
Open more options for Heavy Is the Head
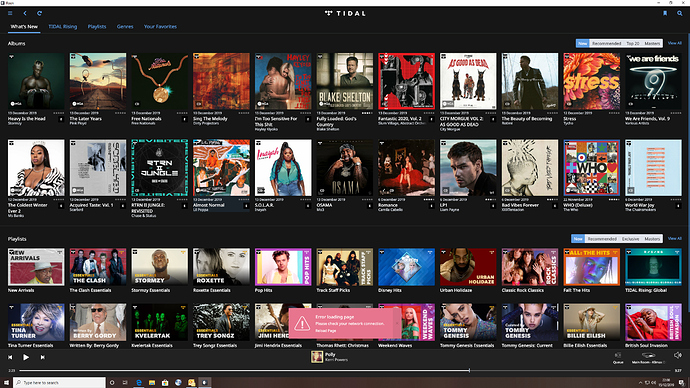[61, 119]
